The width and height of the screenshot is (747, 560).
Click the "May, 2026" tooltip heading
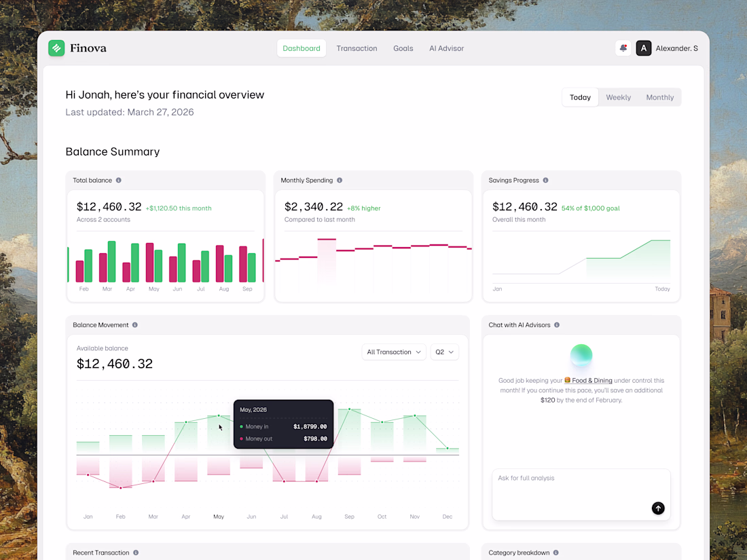pos(253,409)
